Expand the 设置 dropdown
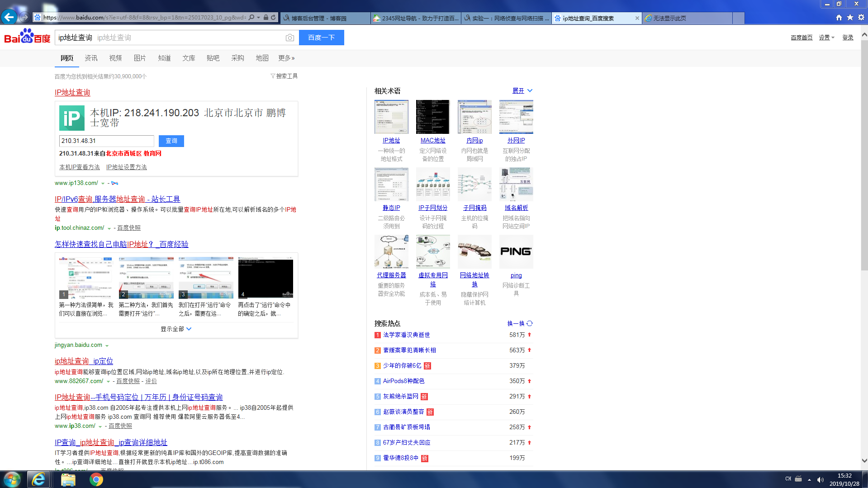Screen dimensions: 868x488 (x=826, y=38)
